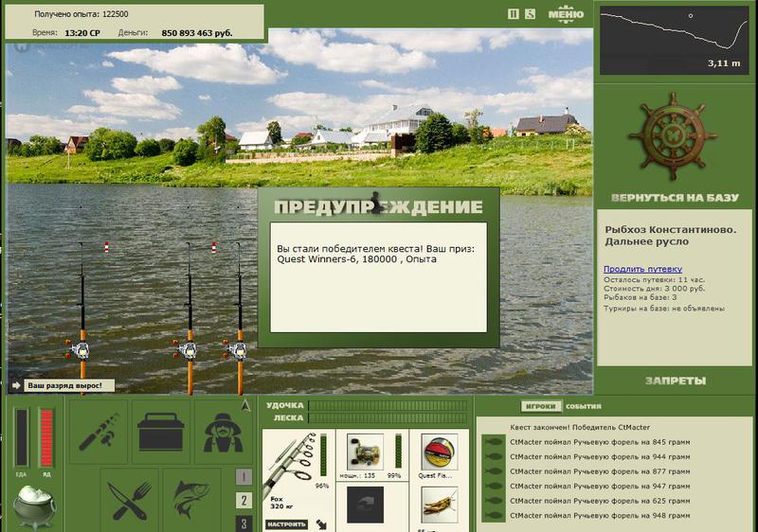
Task: Click the event text ending '625 грамм'
Action: (x=600, y=501)
